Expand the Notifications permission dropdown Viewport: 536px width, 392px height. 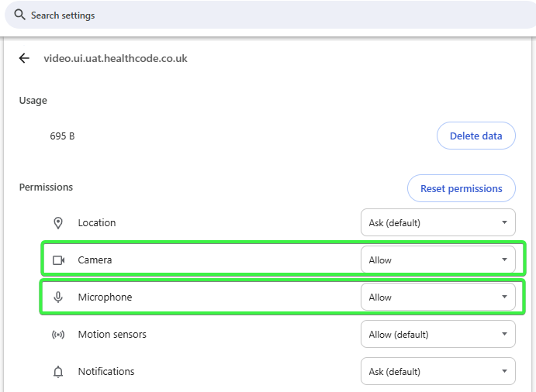437,372
